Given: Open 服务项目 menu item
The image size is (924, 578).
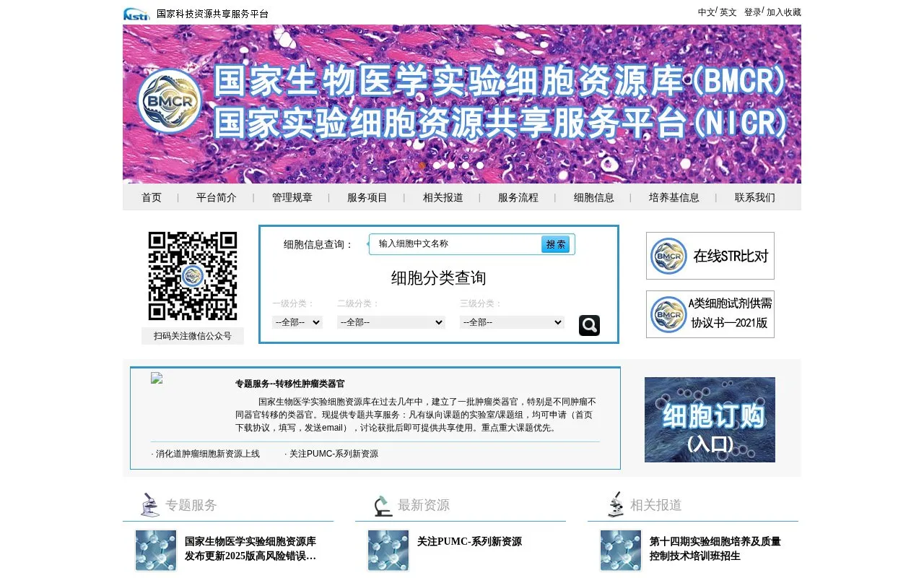Looking at the screenshot, I should [x=367, y=197].
